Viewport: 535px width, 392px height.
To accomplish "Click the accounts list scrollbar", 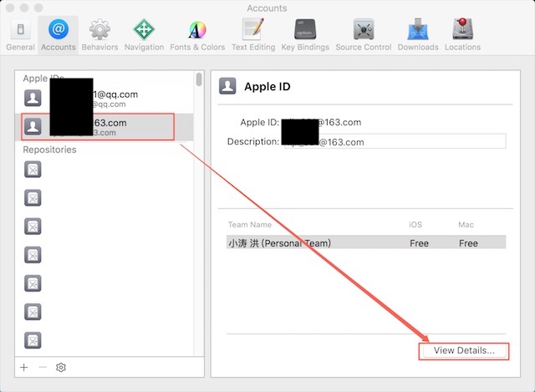I will (199, 79).
